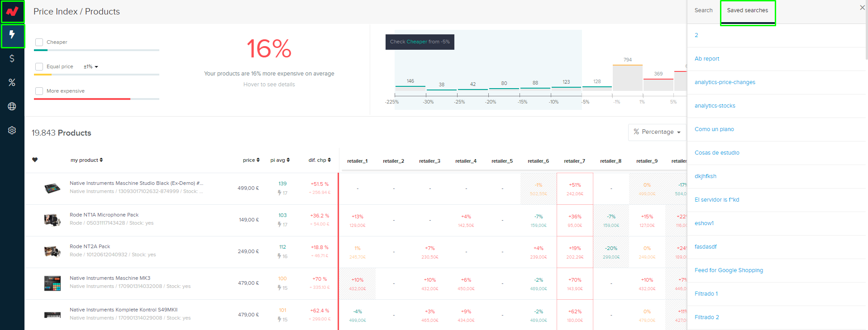Viewport: 868px width, 330px height.
Task: Click the Rode NT2A Pack thumbnail
Action: (x=52, y=252)
